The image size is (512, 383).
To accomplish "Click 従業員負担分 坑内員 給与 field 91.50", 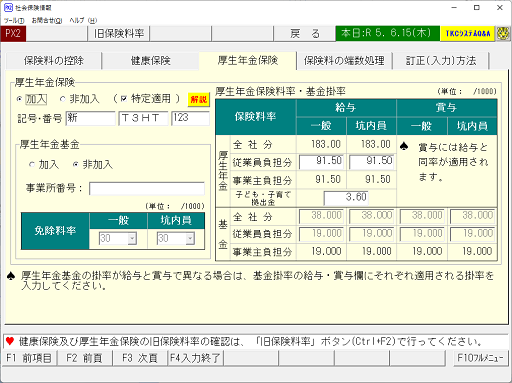I will tap(371, 162).
